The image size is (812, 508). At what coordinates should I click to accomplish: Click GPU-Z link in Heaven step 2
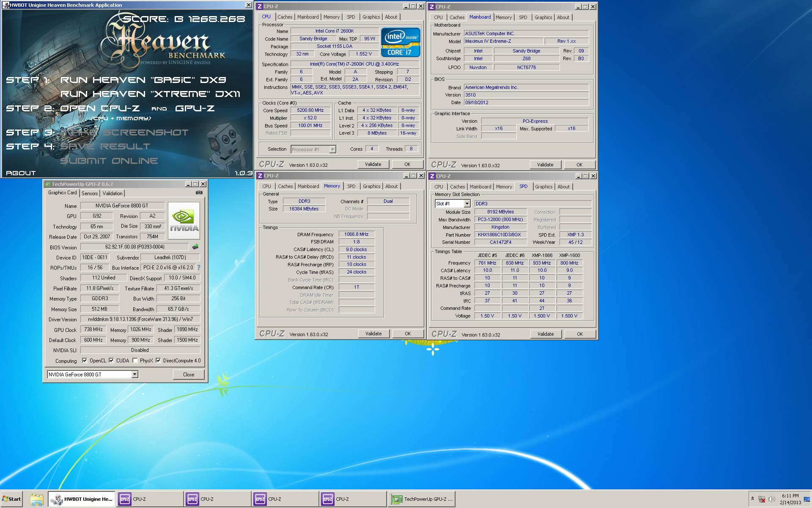(x=195, y=108)
